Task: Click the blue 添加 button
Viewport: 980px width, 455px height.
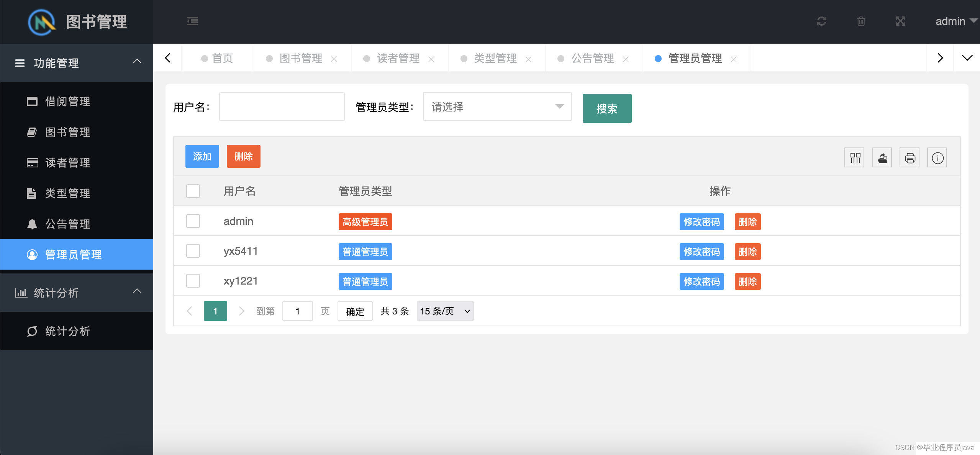Action: coord(202,156)
